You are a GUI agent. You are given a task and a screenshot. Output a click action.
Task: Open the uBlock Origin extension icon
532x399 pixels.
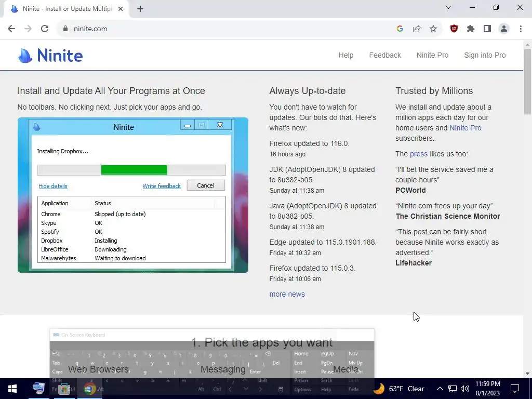pos(454,29)
